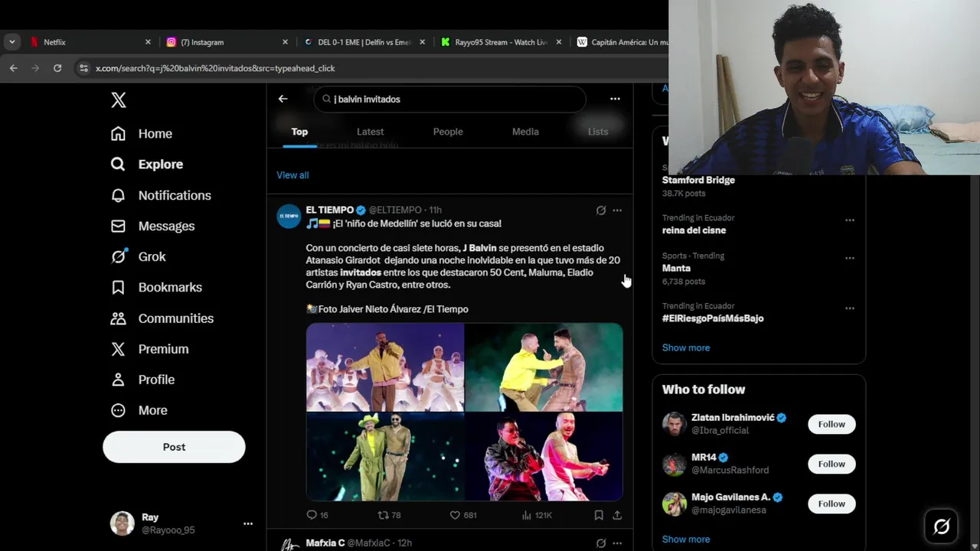Click the 'j balvin invitados' search field
The width and height of the screenshot is (980, 551).
pos(449,99)
